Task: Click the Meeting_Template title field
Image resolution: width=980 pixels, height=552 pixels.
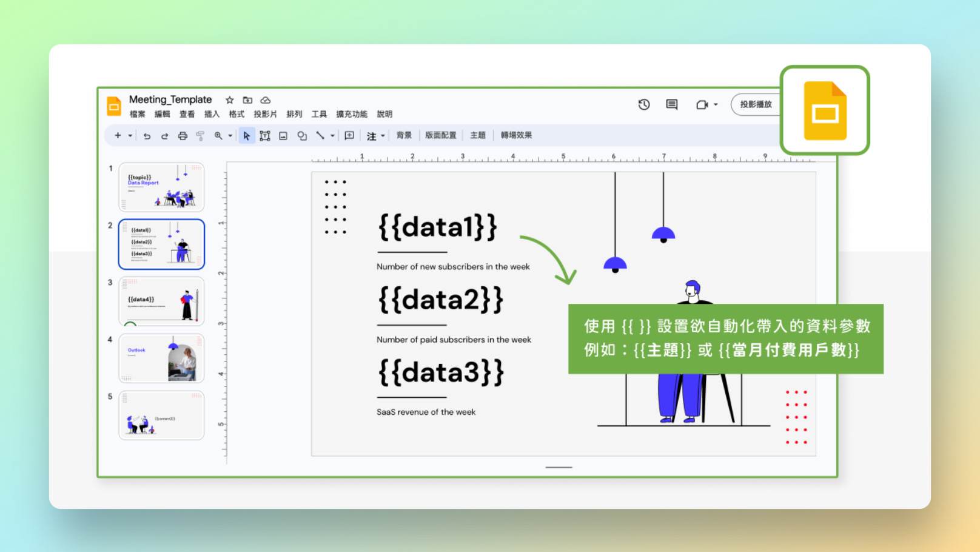Action: (x=170, y=99)
